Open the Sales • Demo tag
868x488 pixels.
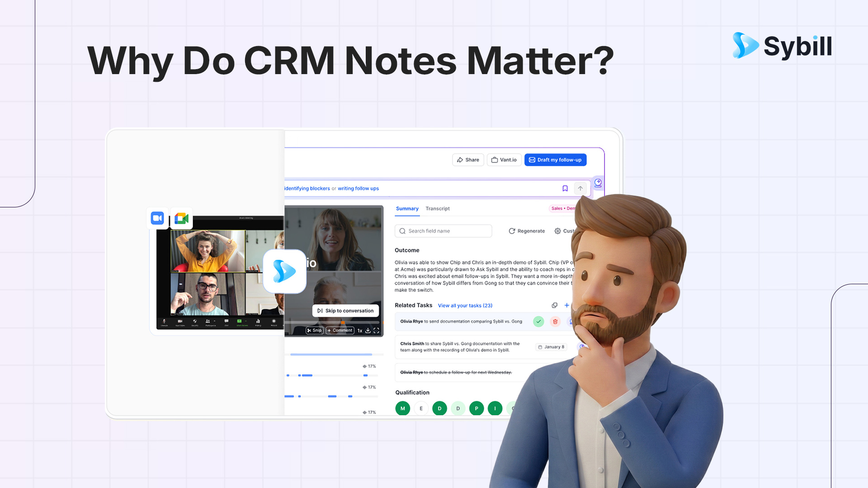tap(563, 208)
